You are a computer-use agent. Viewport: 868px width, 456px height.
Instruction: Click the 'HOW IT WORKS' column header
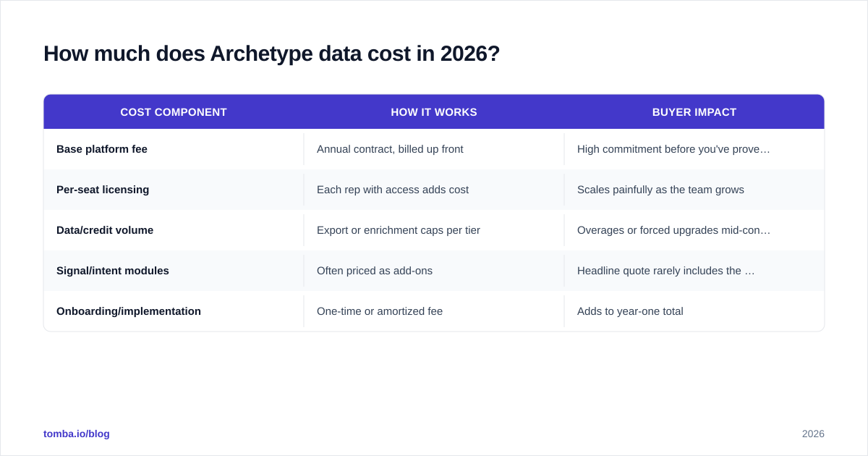pos(434,112)
